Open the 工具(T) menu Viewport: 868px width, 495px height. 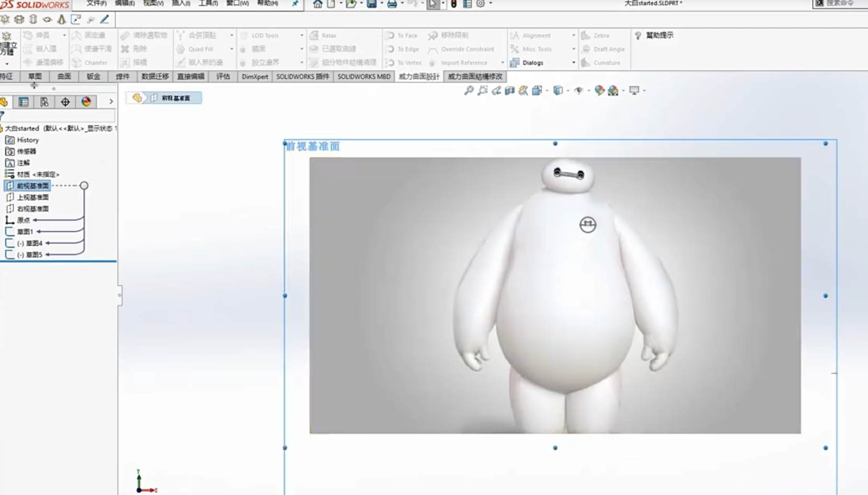pos(208,3)
